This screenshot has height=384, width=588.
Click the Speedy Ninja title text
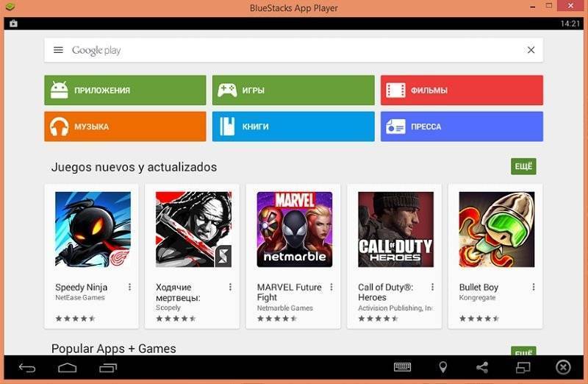[82, 287]
